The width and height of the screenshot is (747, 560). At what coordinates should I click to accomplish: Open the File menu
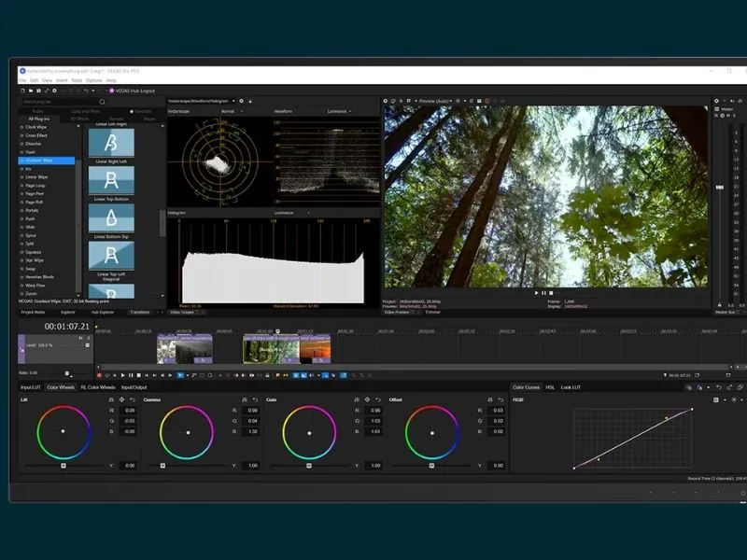(22, 80)
